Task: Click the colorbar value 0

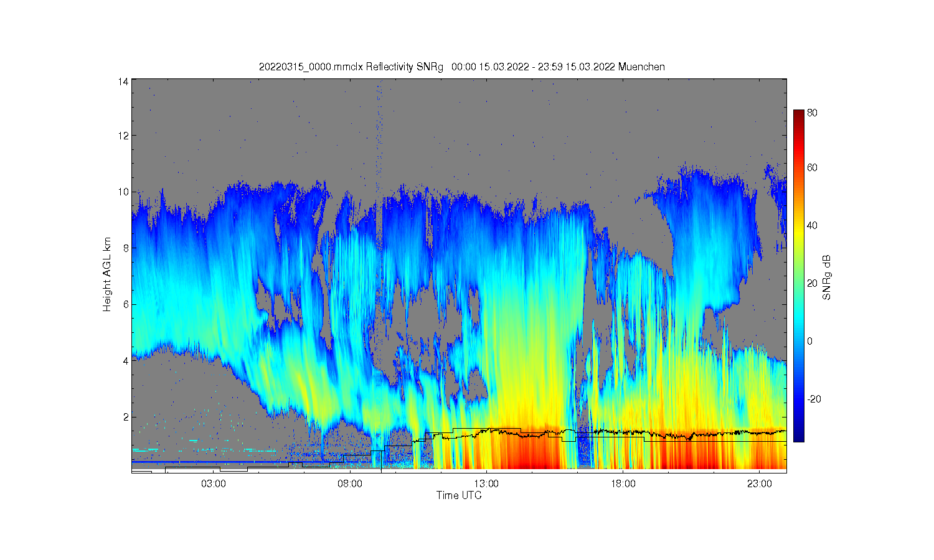Action: [x=810, y=342]
